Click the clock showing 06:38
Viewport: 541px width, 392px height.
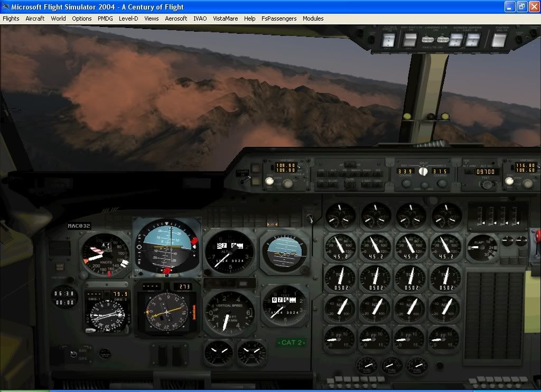click(64, 297)
